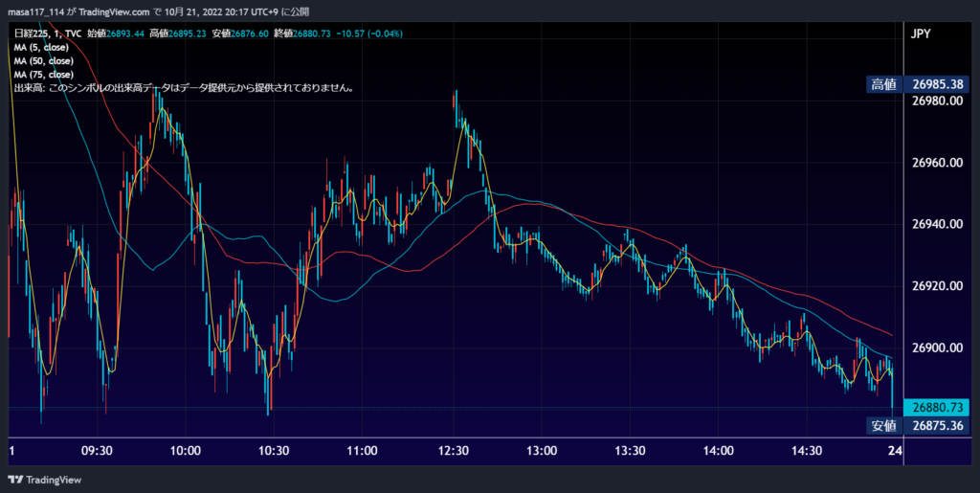This screenshot has height=493, width=980.
Task: Click the current price tag 26880.73 on axis
Action: [936, 408]
